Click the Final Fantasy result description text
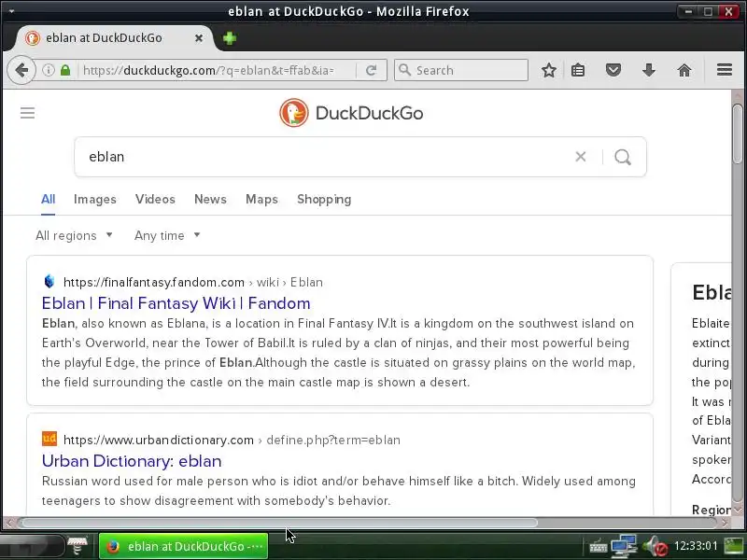The height and width of the screenshot is (560, 747). [x=339, y=353]
